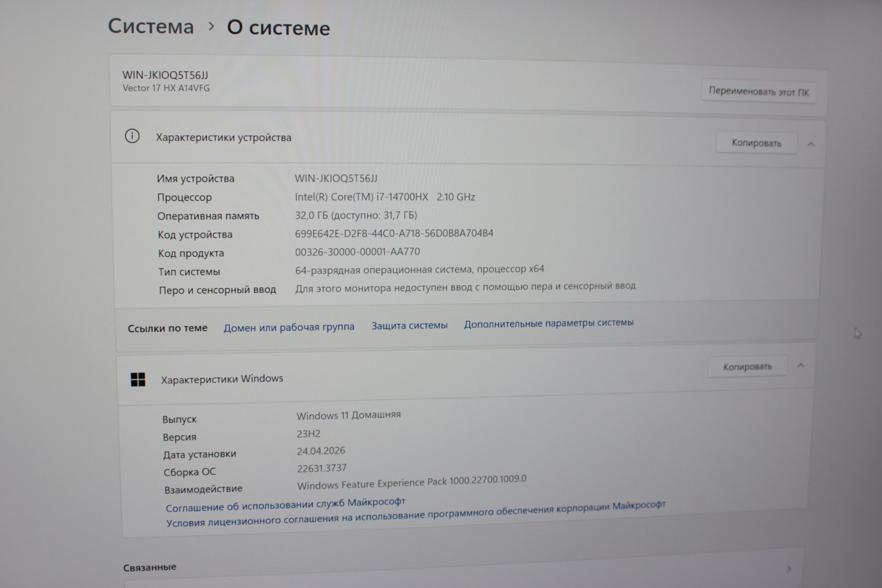Open Защита системы link
Viewport: 882px width, 588px height.
409,325
